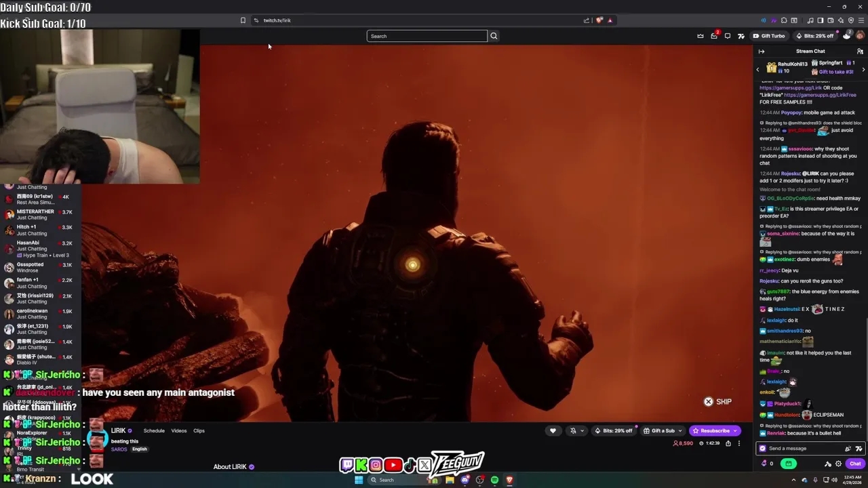Go to the Videos tab
868x488 pixels.
tap(179, 431)
